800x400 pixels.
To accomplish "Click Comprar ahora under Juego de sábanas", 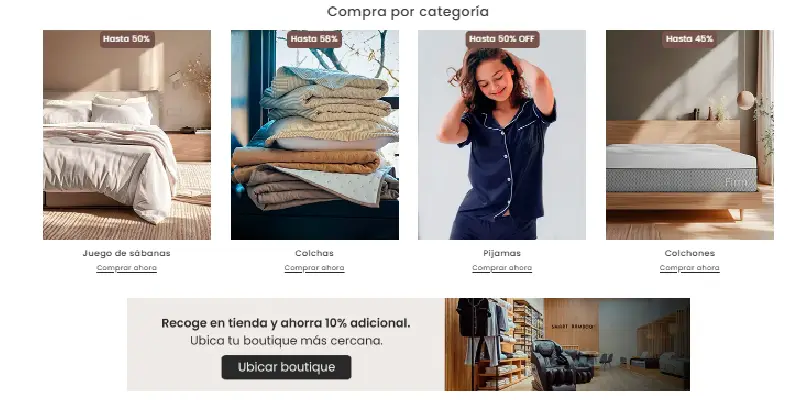I will pyautogui.click(x=127, y=268).
